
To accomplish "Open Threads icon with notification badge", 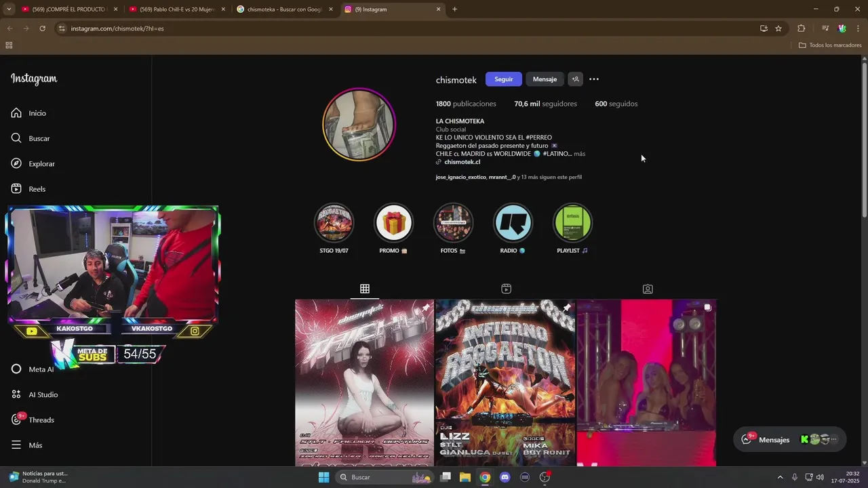I will pyautogui.click(x=16, y=420).
